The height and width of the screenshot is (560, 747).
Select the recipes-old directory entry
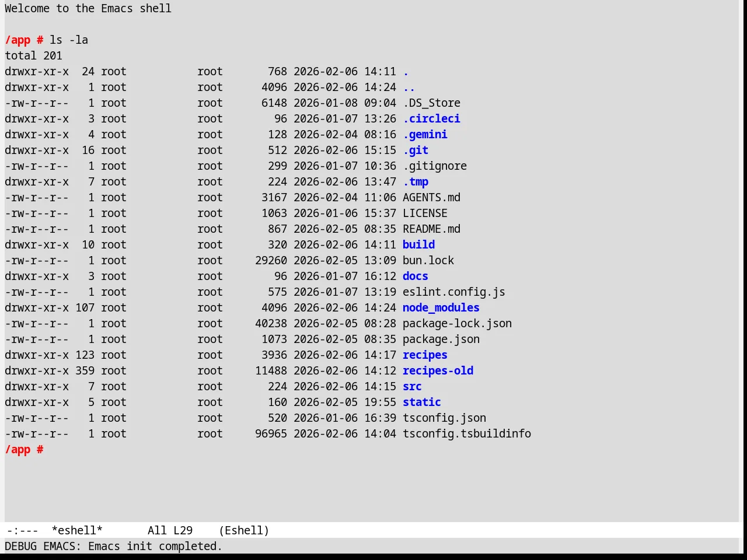(x=438, y=370)
